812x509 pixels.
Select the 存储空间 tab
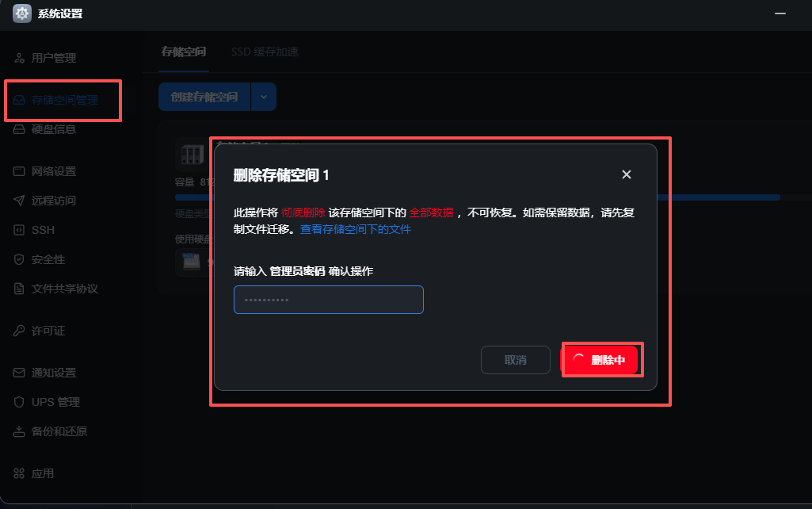pyautogui.click(x=184, y=52)
